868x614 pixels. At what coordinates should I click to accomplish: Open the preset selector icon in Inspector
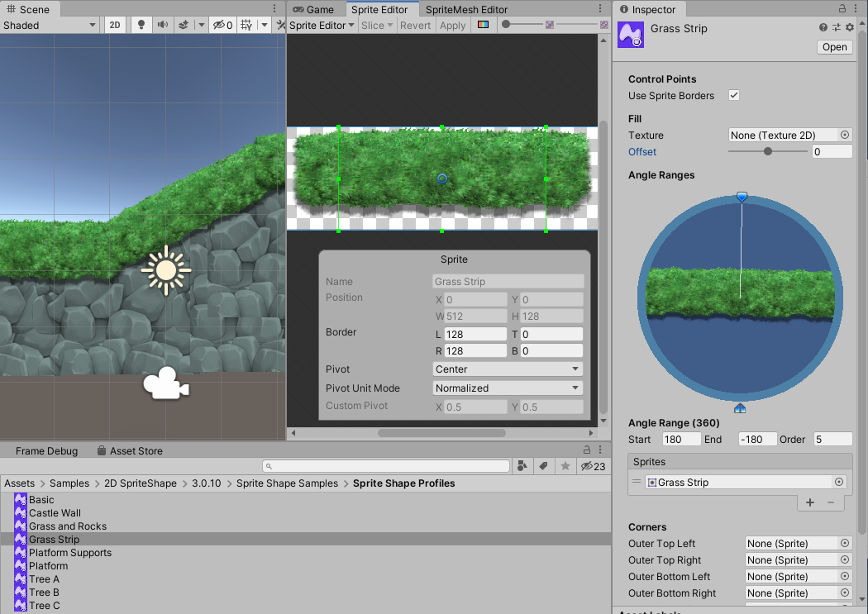click(x=836, y=28)
